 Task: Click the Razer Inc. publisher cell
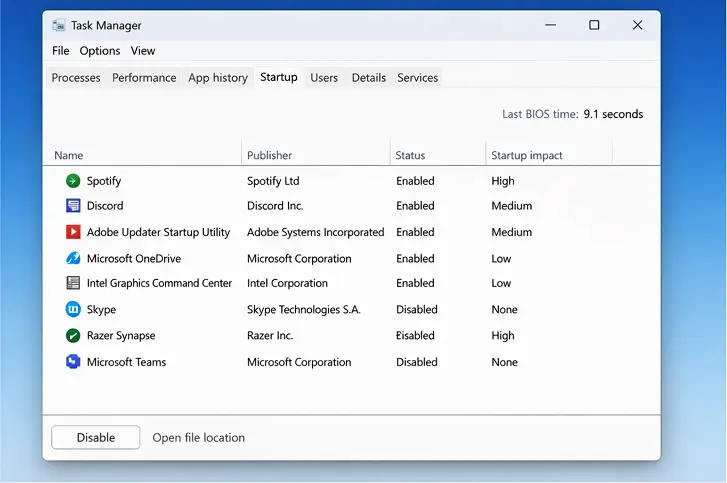coord(270,335)
